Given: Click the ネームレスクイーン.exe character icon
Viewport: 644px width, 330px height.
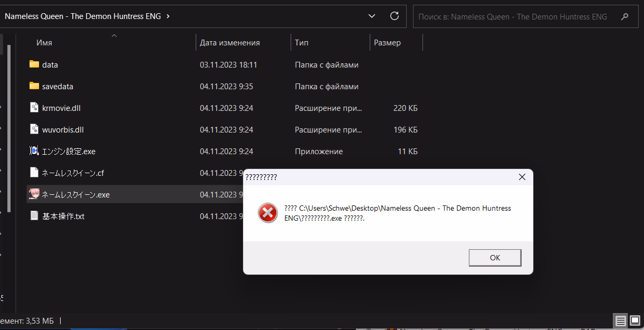Looking at the screenshot, I should tap(34, 194).
